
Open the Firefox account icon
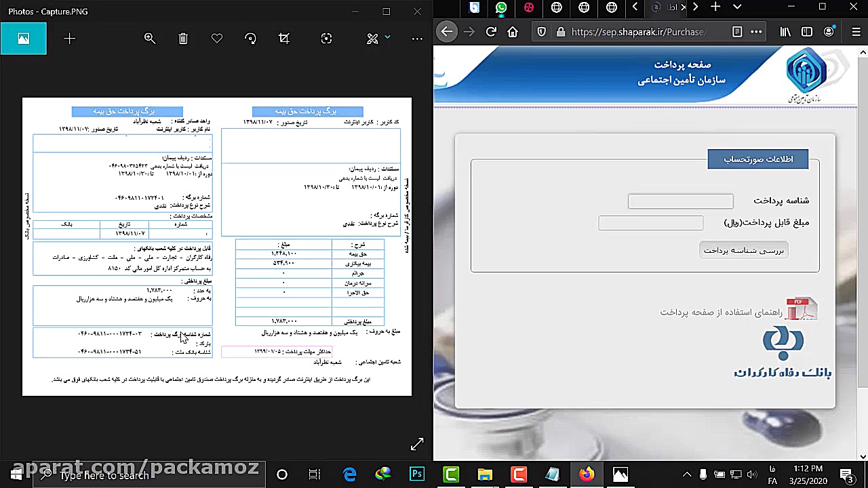coord(829,31)
